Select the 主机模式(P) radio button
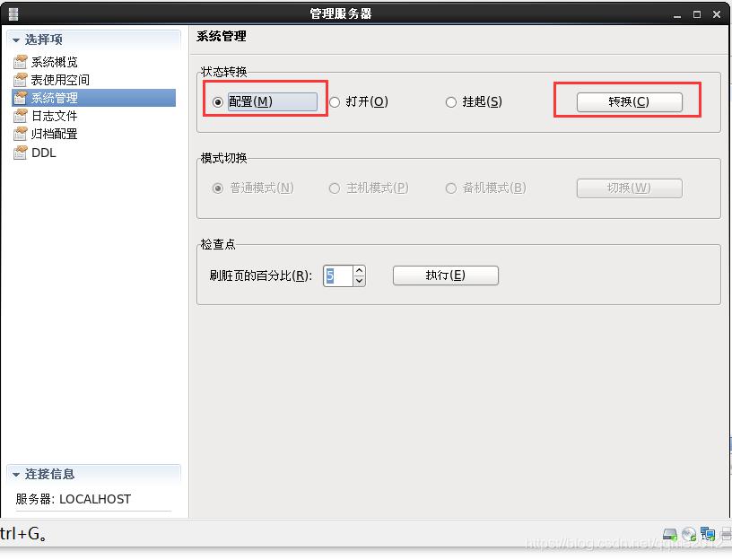The width and height of the screenshot is (732, 560). click(x=335, y=188)
